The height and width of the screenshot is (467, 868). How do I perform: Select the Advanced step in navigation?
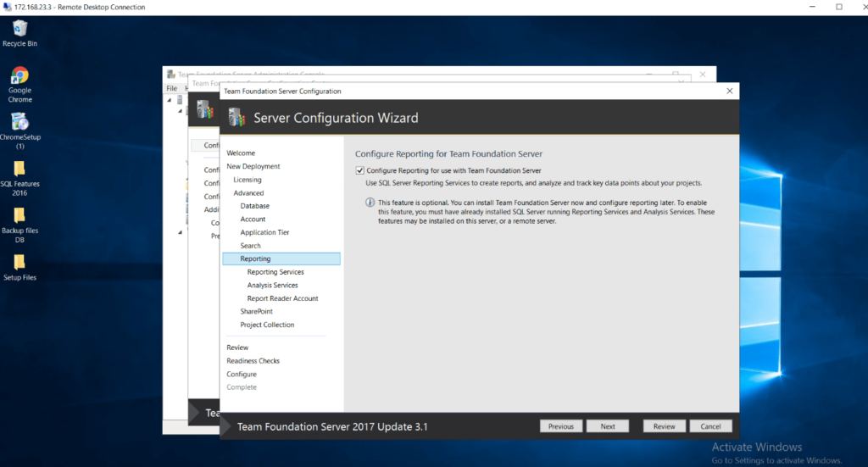[248, 192]
